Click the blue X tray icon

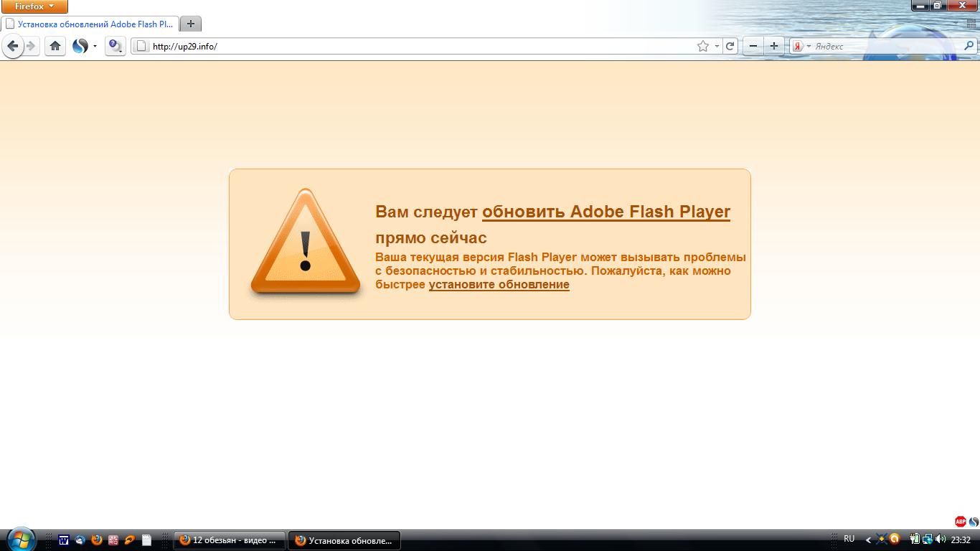[882, 540]
